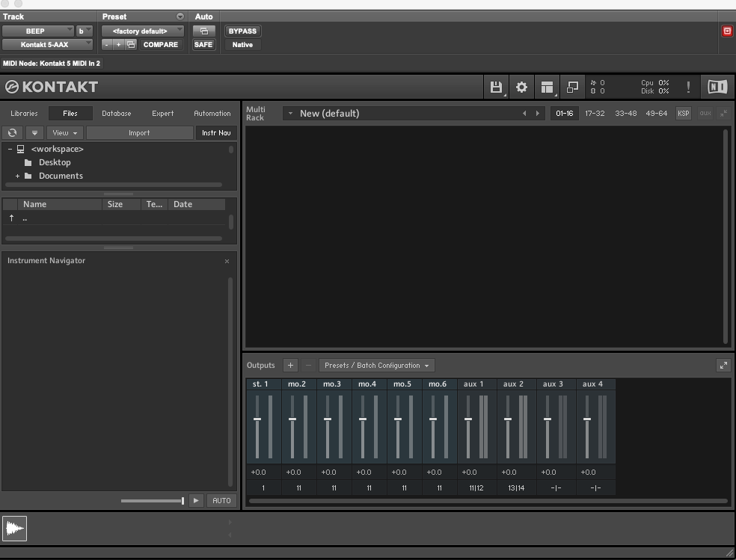Click the eject drive dropdown icon
Image resolution: width=736 pixels, height=560 pixels.
[x=34, y=133]
